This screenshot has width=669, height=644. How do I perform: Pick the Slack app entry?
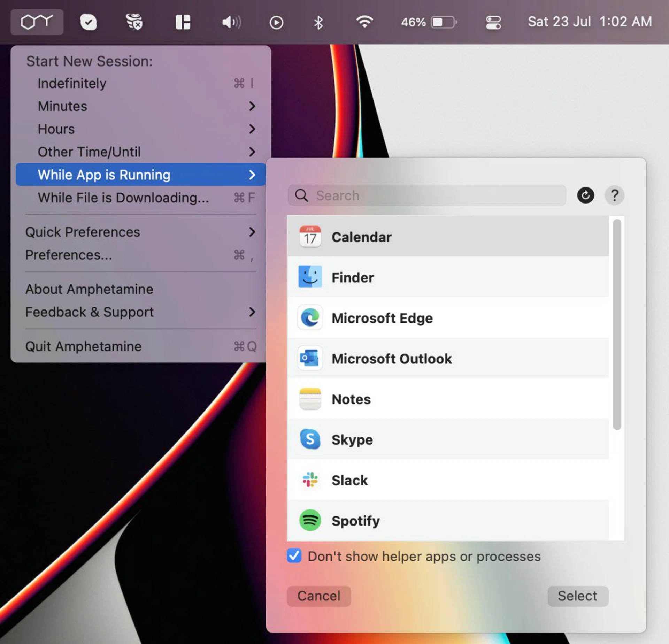(349, 480)
